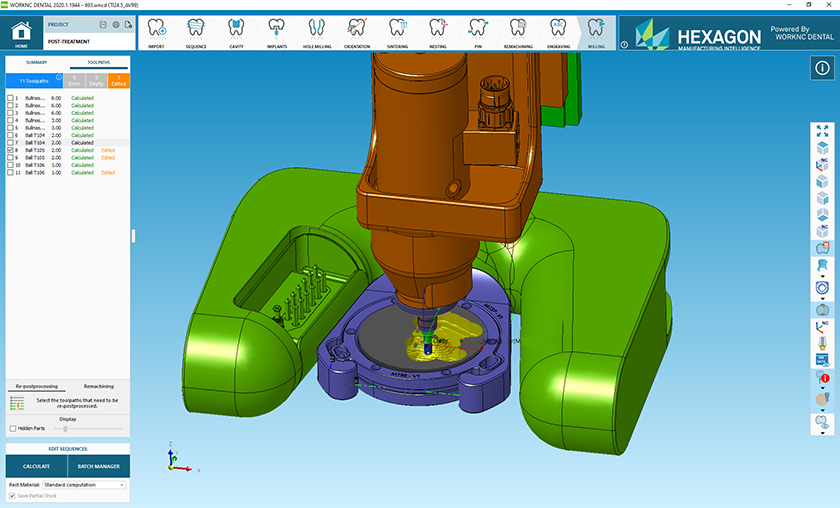Click the Display transparency slider handle
This screenshot has height=508, width=840.
pyautogui.click(x=65, y=428)
